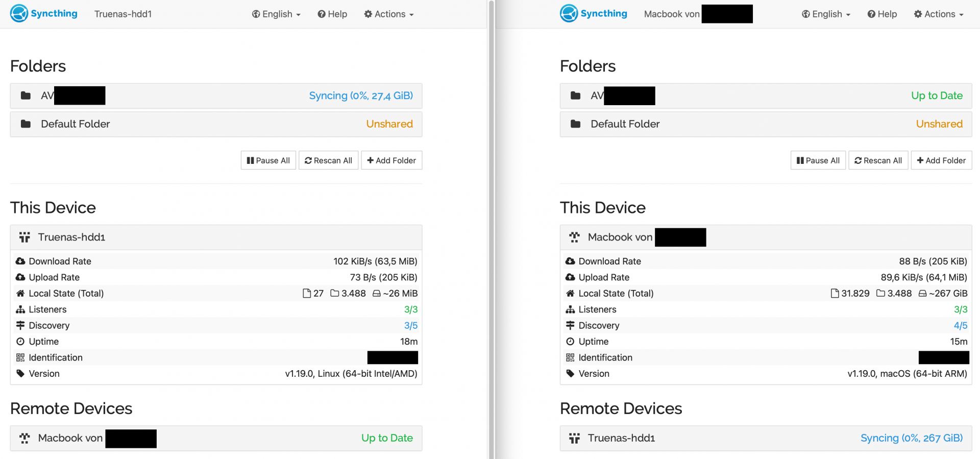980x459 pixels.
Task: Click the Download Rate cloud icon in the right window
Action: (570, 261)
